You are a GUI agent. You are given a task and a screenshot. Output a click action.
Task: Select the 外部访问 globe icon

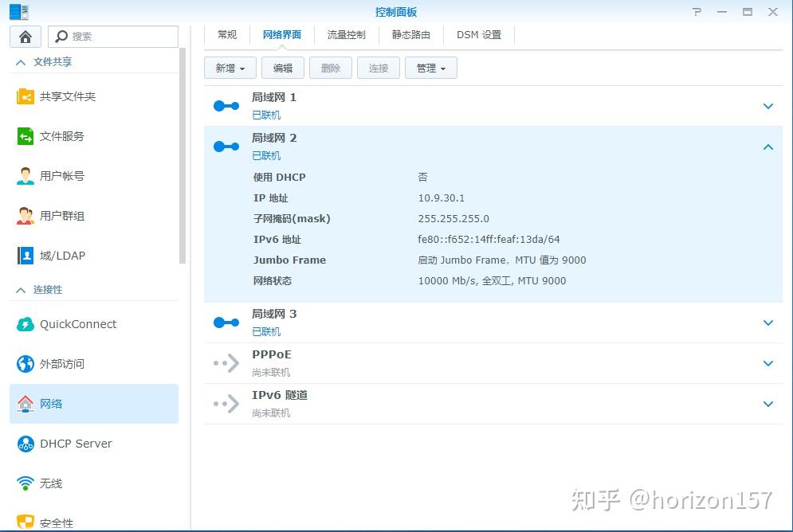pyautogui.click(x=24, y=363)
